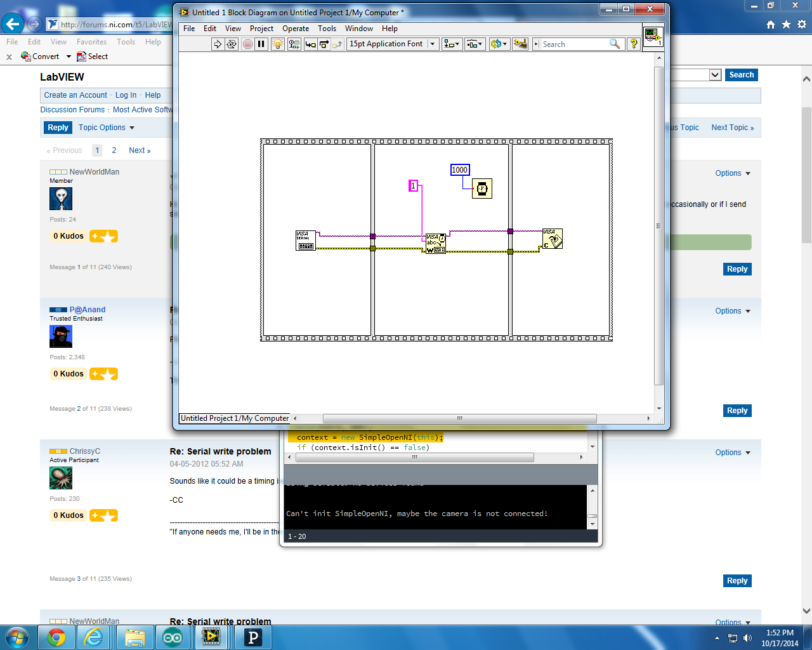Click Step Over icon

pos(324,44)
